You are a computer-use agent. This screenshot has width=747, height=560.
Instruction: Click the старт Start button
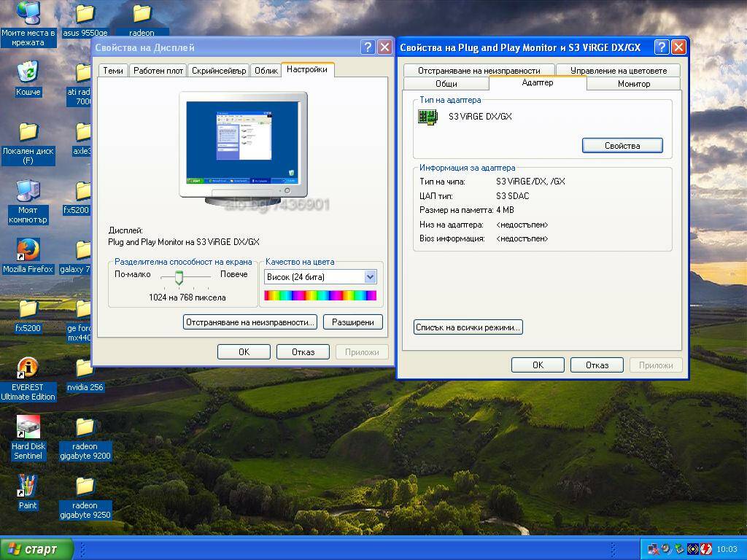[x=36, y=549]
